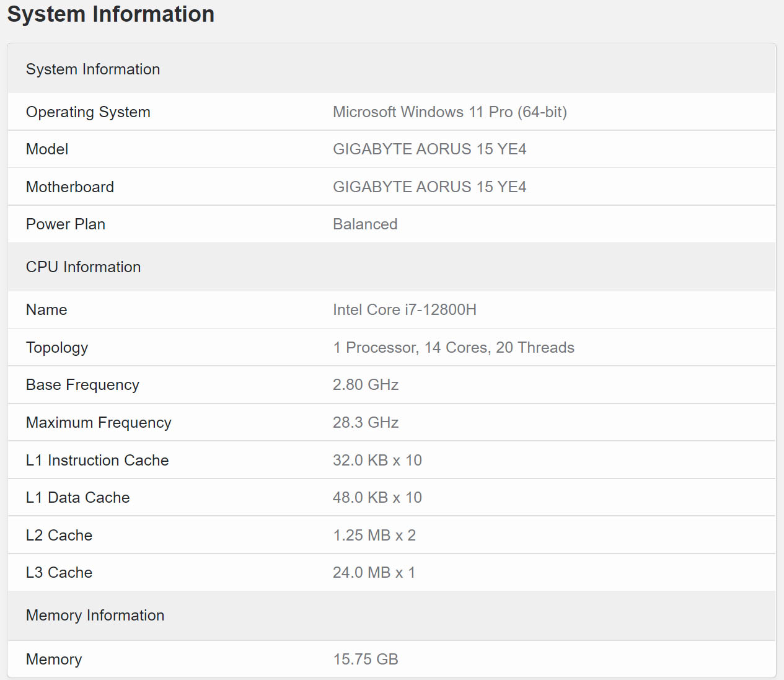Click the Topology row label
This screenshot has width=784, height=680.
(x=57, y=348)
